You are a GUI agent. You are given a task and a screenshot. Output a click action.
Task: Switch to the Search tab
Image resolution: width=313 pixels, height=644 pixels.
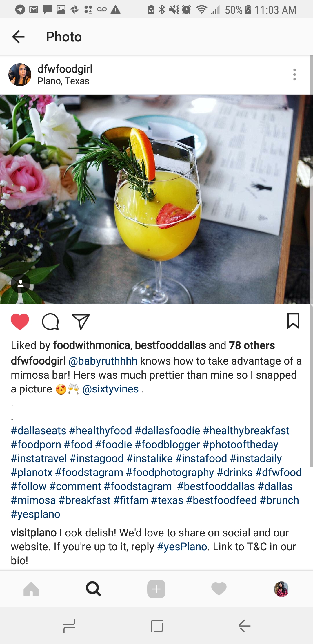pyautogui.click(x=94, y=589)
